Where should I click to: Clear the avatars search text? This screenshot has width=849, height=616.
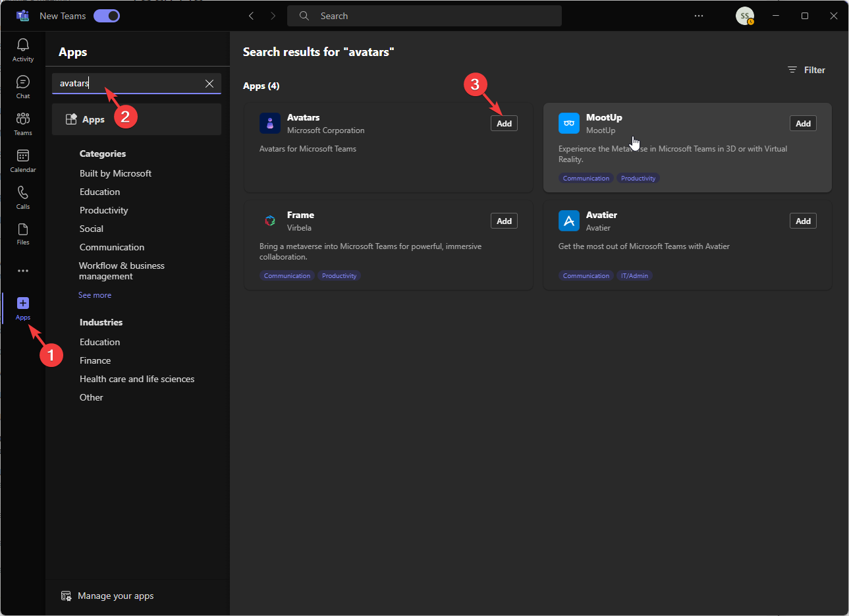pyautogui.click(x=209, y=84)
